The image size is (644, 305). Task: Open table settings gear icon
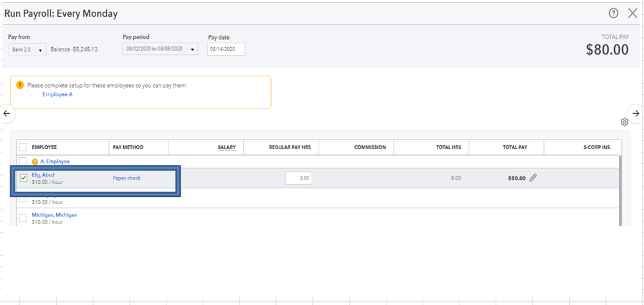point(624,121)
